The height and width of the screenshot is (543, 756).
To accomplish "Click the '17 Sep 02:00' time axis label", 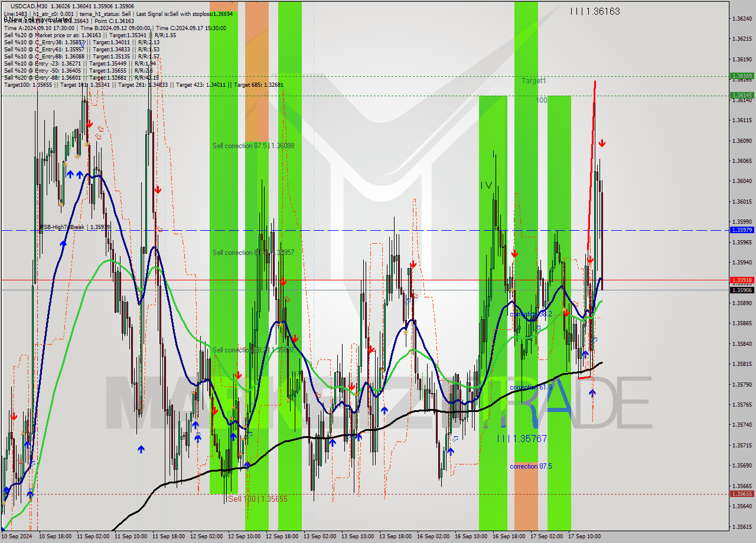I will 546,537.
